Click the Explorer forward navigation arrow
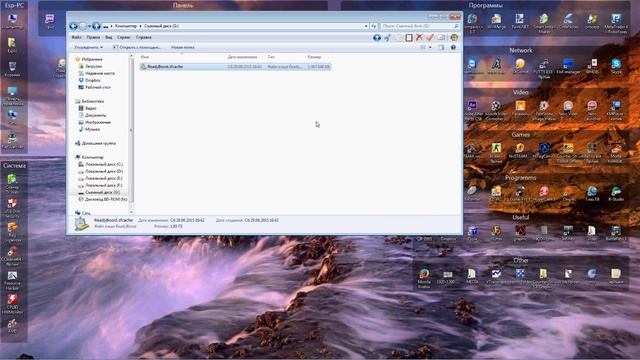Image resolution: width=640 pixels, height=360 pixels. pyautogui.click(x=83, y=26)
